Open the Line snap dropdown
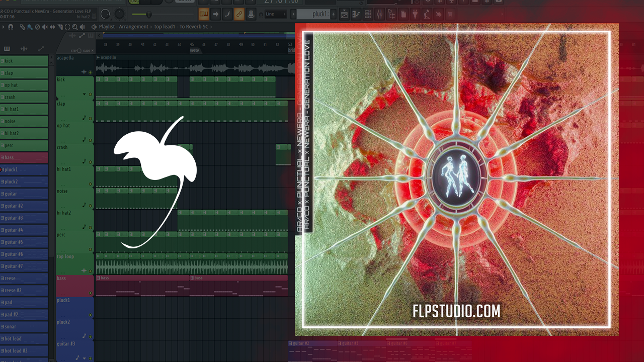This screenshot has height=362, width=644. point(276,14)
